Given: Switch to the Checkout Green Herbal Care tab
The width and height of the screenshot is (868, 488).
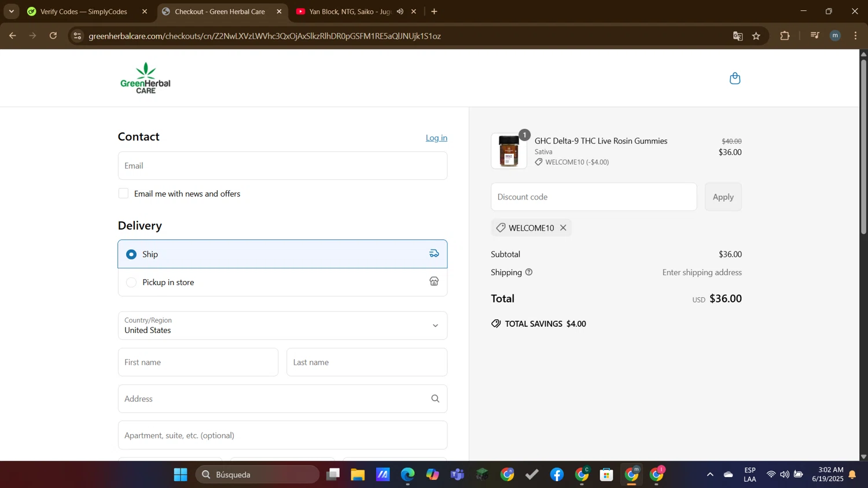Looking at the screenshot, I should point(219,12).
